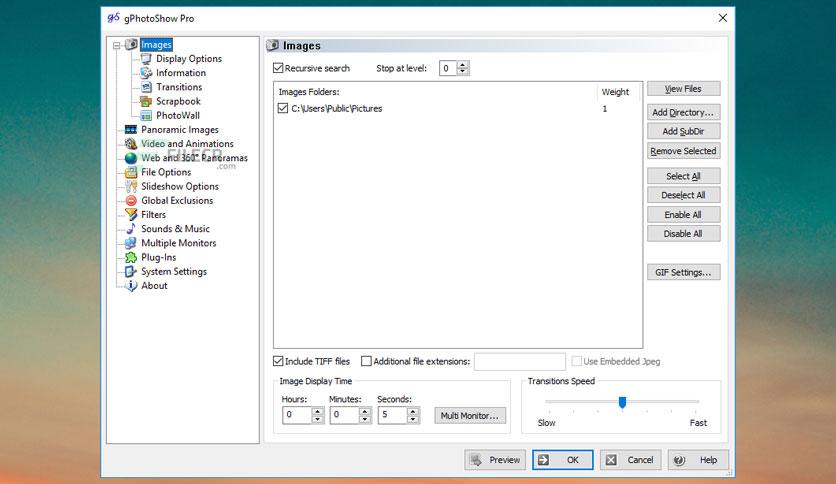Click the Add SubDir button
The image size is (836, 484).
click(x=684, y=131)
